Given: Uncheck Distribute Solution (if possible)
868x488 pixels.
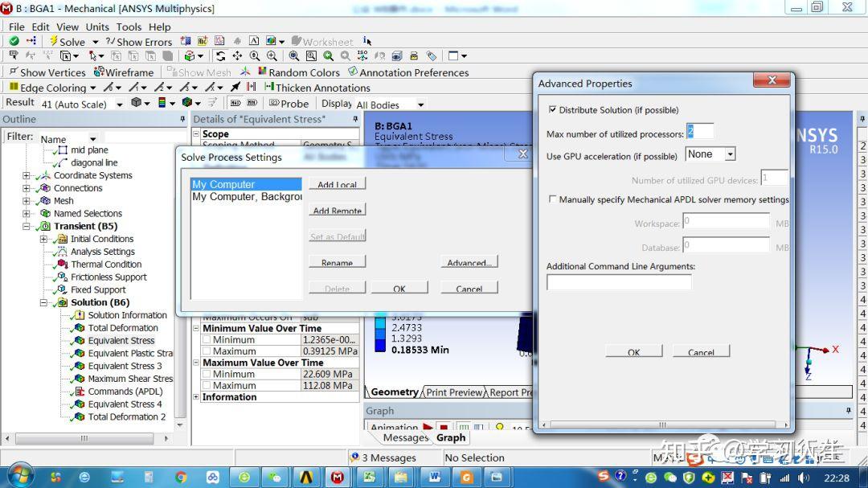Looking at the screenshot, I should point(552,109).
